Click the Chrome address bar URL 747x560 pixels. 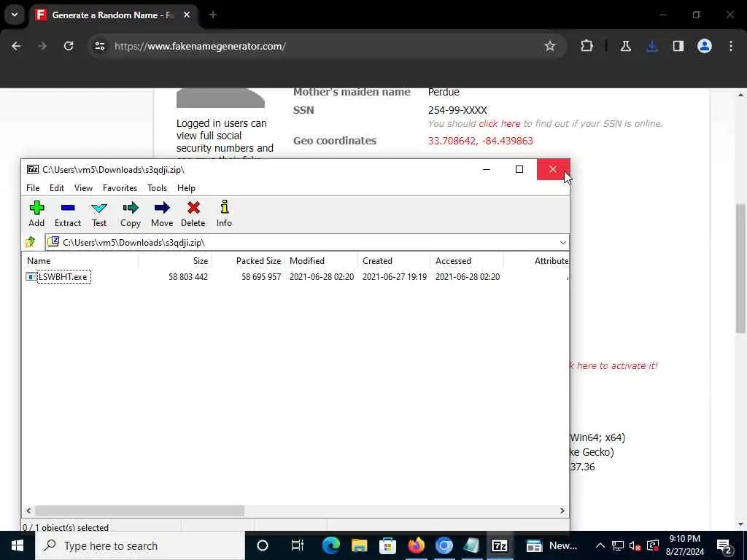(x=200, y=46)
